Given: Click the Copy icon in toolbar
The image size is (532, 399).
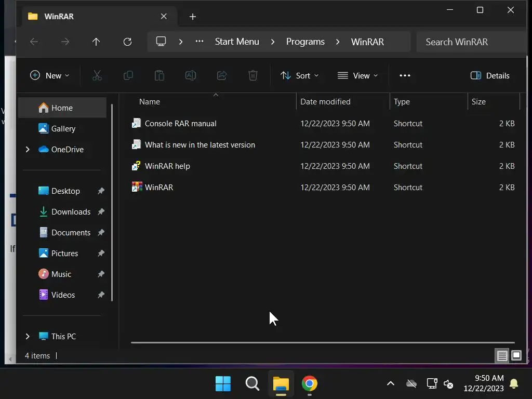Looking at the screenshot, I should [128, 75].
